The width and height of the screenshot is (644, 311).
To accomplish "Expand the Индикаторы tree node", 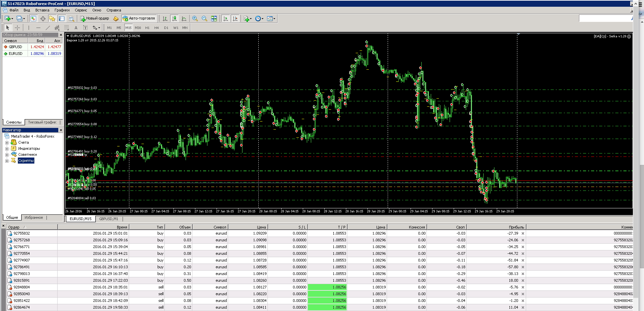I will click(7, 149).
